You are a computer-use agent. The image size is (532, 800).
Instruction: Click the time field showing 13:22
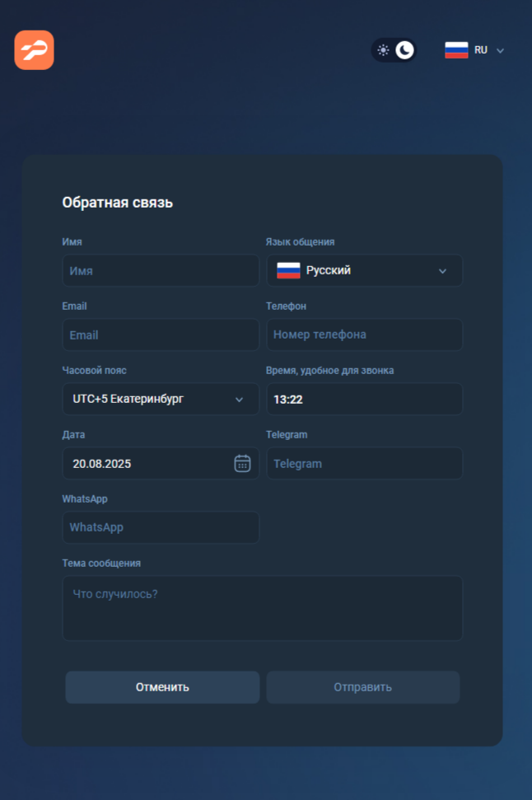[x=365, y=399]
